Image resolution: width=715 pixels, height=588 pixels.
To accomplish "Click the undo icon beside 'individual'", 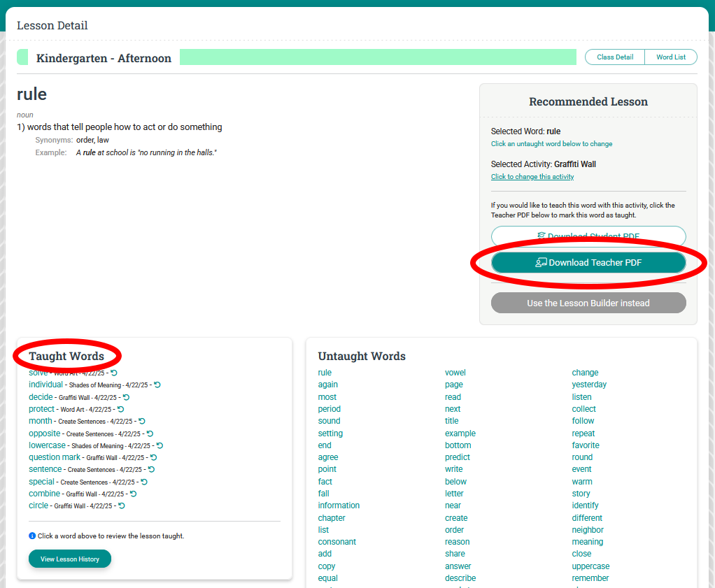I will tap(157, 385).
